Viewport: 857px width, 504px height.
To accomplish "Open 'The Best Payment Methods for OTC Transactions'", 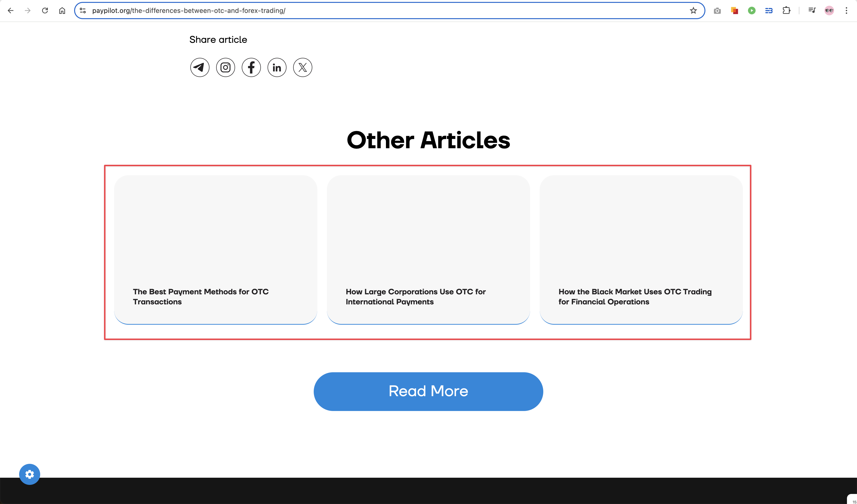I will click(x=201, y=296).
